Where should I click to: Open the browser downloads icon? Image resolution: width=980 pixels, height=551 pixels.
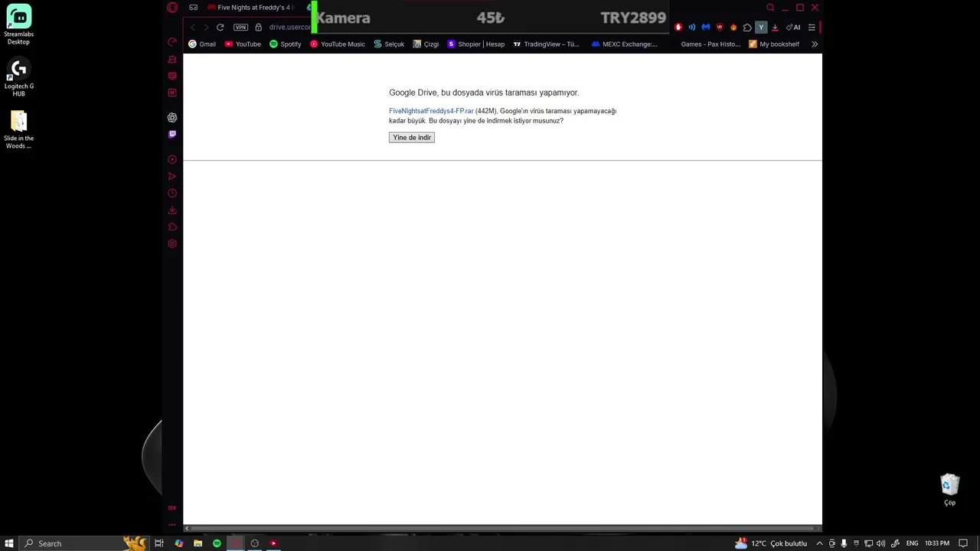click(775, 28)
